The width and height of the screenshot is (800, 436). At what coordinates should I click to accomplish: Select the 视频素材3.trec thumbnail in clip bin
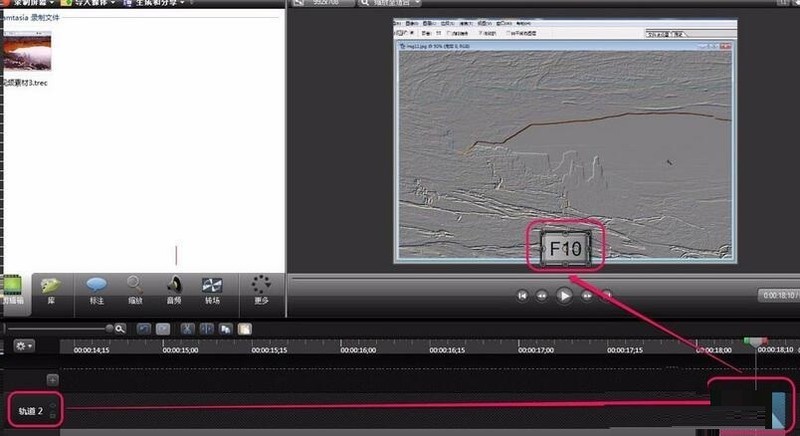[27, 50]
